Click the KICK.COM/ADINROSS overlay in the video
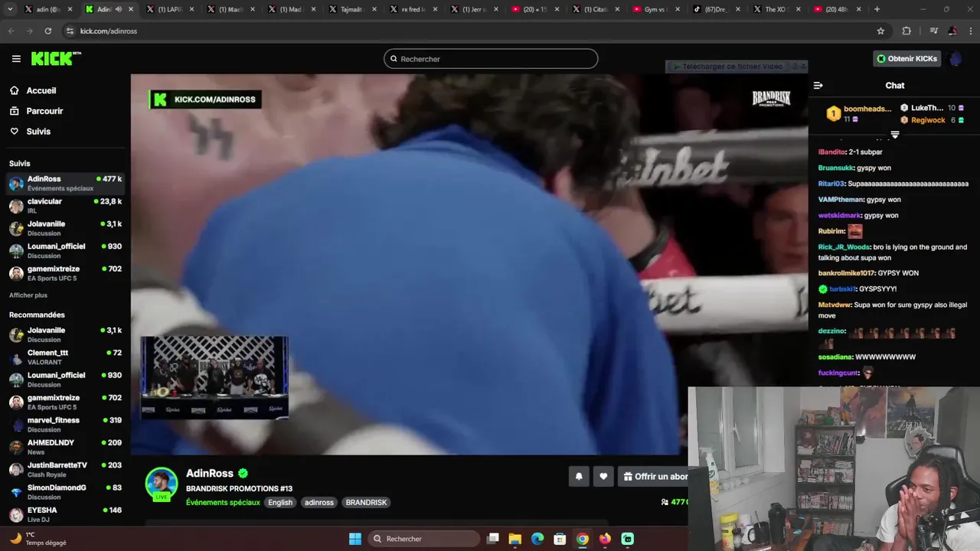The width and height of the screenshot is (980, 551). coord(205,99)
